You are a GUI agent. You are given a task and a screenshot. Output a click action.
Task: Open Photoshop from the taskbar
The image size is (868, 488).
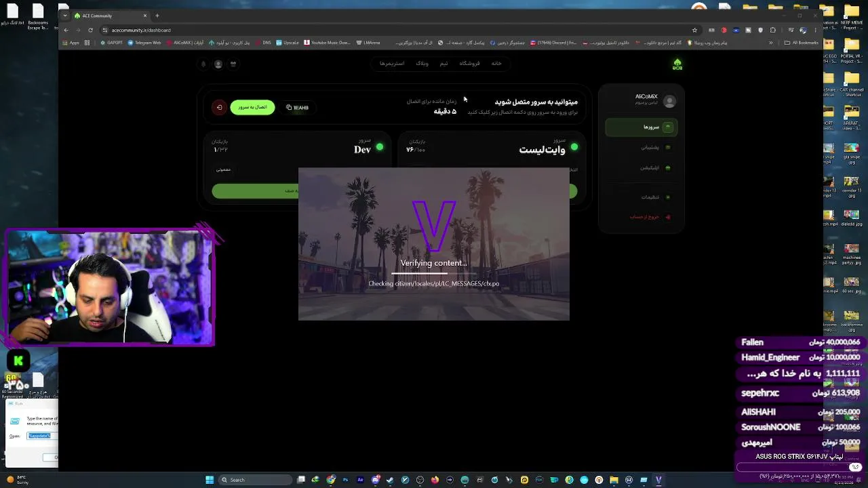pyautogui.click(x=345, y=480)
